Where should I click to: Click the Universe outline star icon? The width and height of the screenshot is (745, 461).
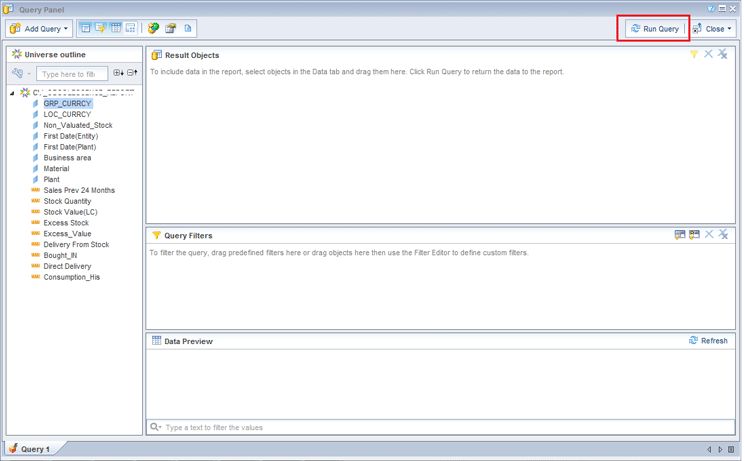click(x=17, y=54)
